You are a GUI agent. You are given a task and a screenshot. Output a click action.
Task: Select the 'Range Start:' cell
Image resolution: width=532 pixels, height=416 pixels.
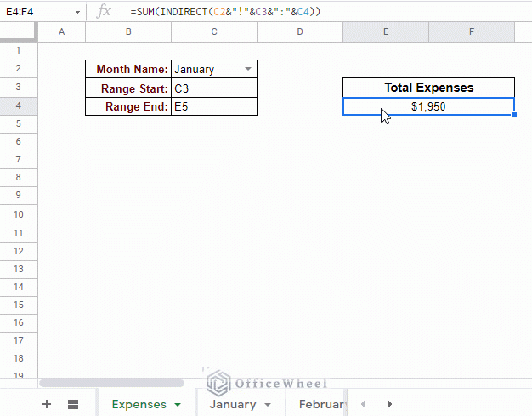128,88
